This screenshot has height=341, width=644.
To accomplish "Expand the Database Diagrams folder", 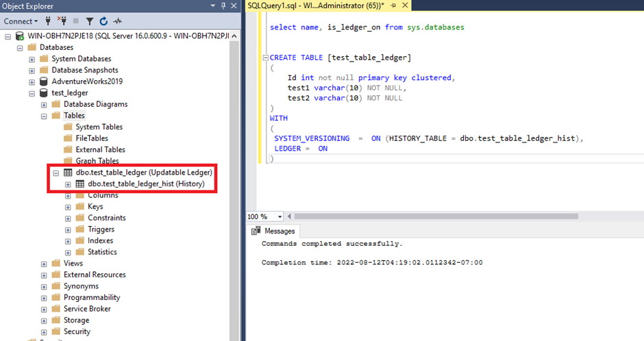I will tap(44, 105).
